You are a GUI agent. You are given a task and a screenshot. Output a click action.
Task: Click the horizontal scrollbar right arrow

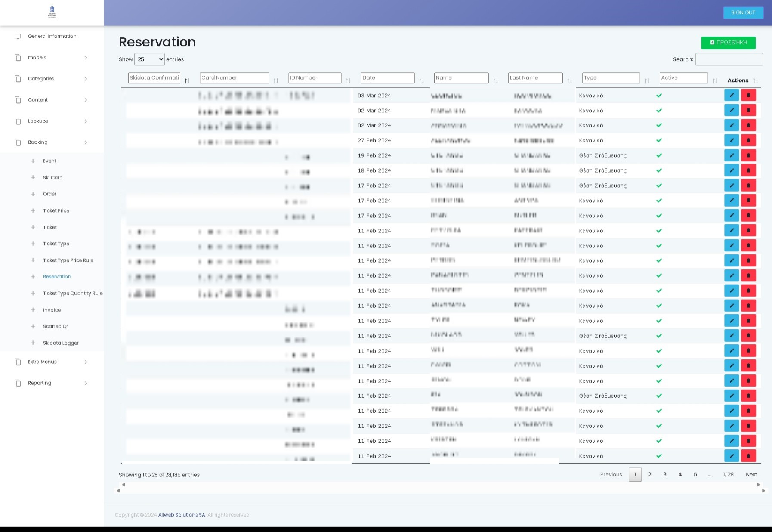pyautogui.click(x=758, y=485)
